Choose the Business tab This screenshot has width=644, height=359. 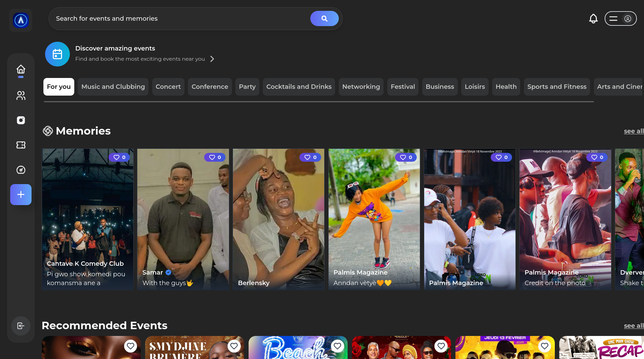[440, 87]
